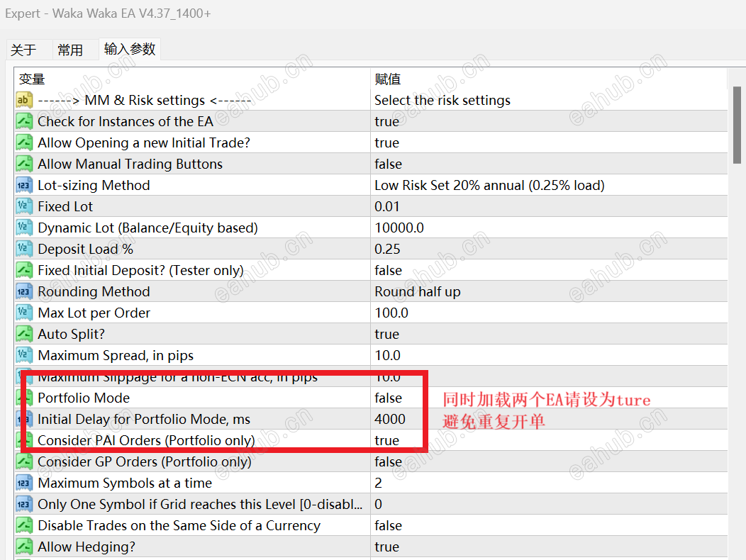This screenshot has height=560, width=746.
Task: Click the bool icon for Check for Instances
Action: pos(24,121)
